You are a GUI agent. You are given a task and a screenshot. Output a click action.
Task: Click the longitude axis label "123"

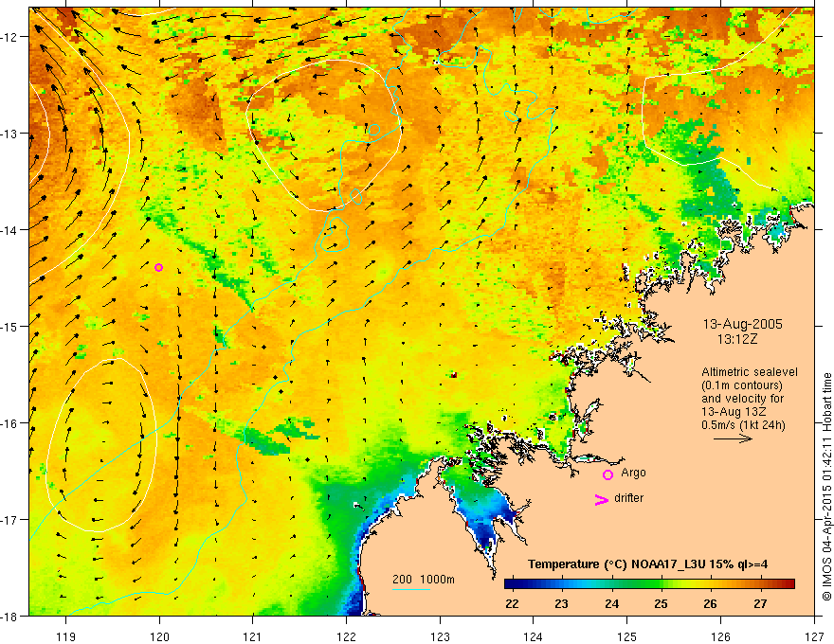[x=440, y=636]
